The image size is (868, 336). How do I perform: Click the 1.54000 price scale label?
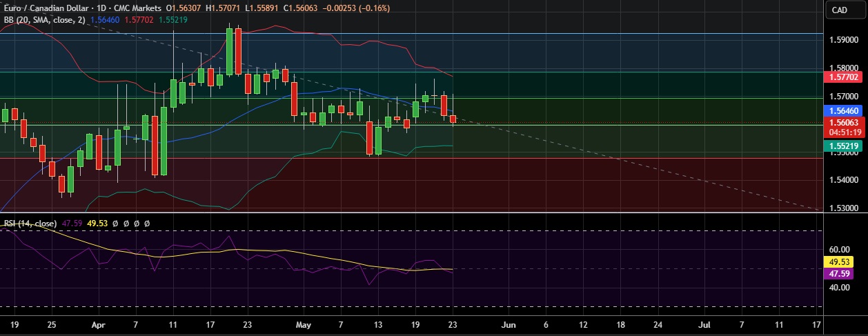click(x=845, y=181)
